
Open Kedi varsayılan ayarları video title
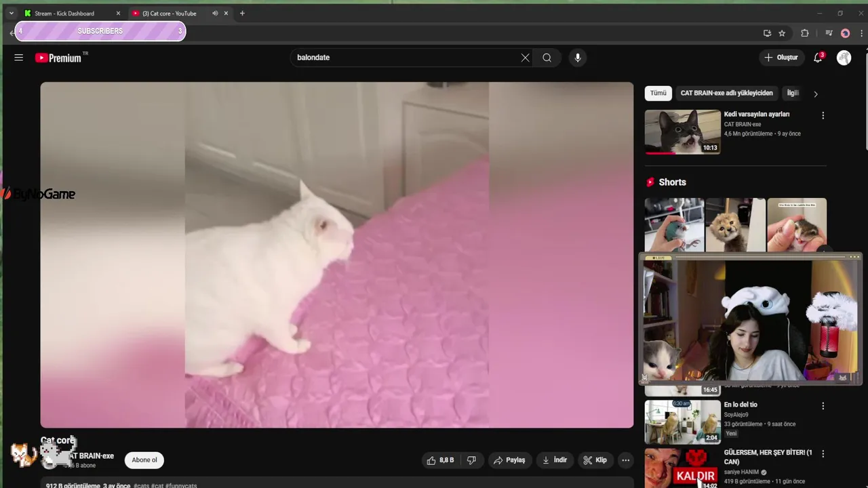[x=756, y=115]
